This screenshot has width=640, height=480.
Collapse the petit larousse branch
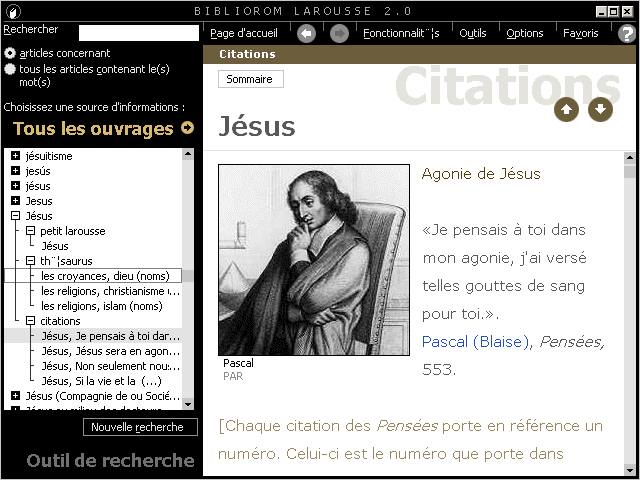[x=30, y=231]
